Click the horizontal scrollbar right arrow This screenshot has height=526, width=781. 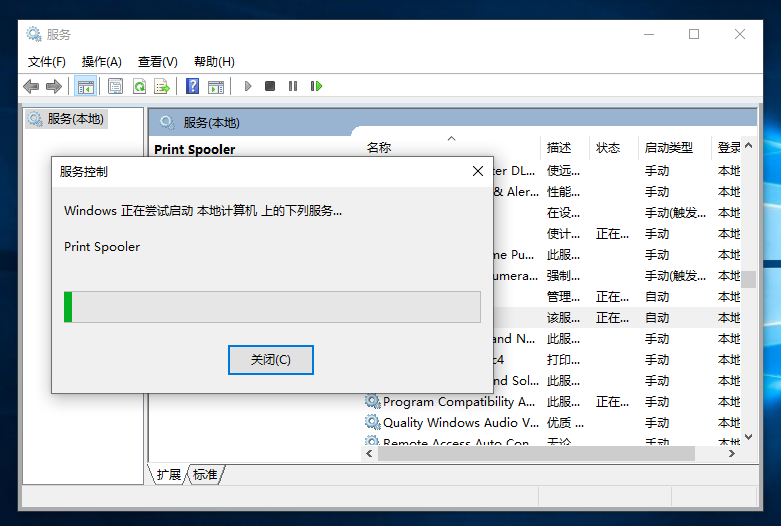[x=732, y=453]
